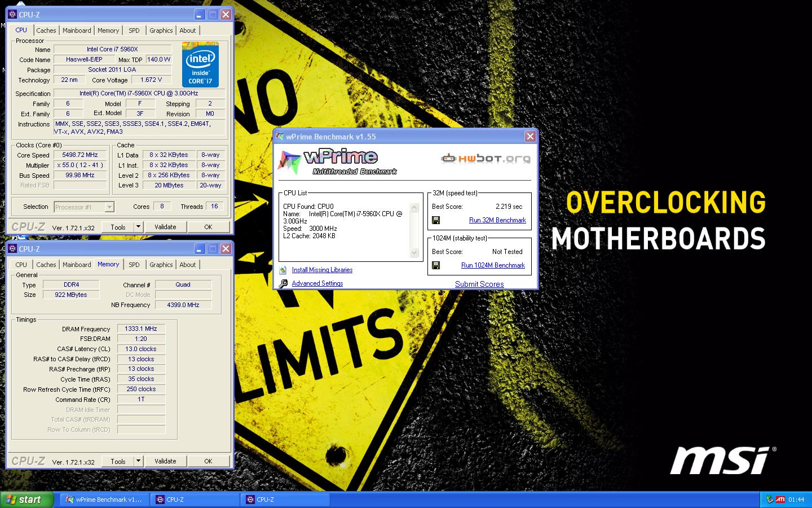This screenshot has height=508, width=812.
Task: Click save icon beside Run 1024M Benchmark
Action: (x=436, y=265)
